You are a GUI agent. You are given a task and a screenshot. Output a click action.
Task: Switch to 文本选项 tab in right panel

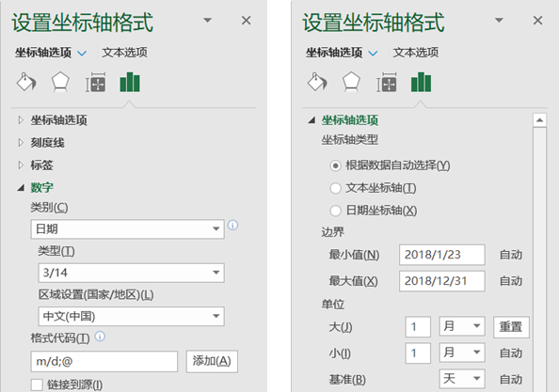click(416, 53)
